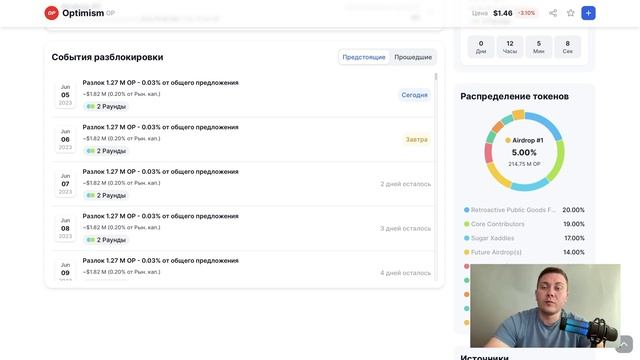The image size is (640, 360).
Task: Click События разблокировки heading
Action: click(107, 57)
